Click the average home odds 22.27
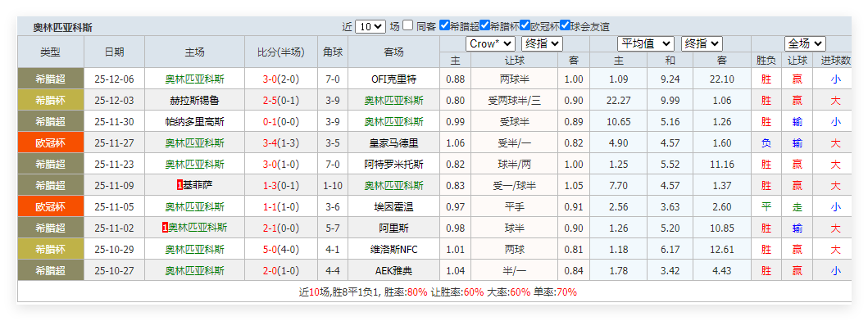This screenshot has width=868, height=321. 618,101
